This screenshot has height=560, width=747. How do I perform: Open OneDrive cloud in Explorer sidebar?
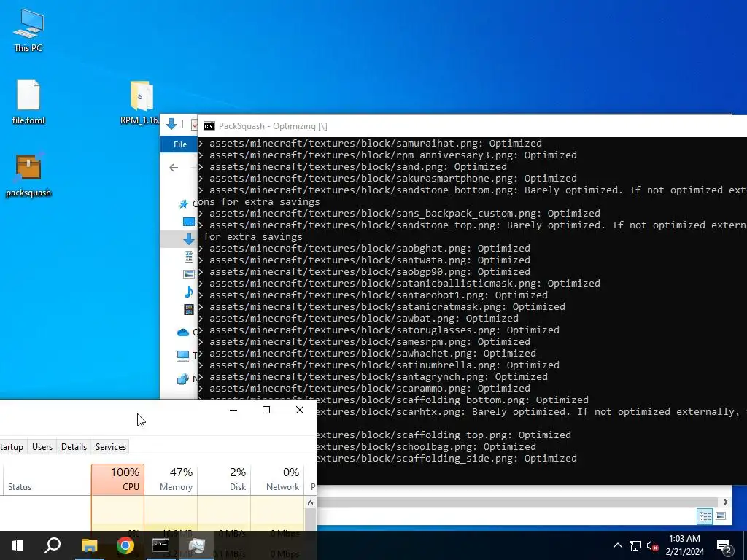183,332
